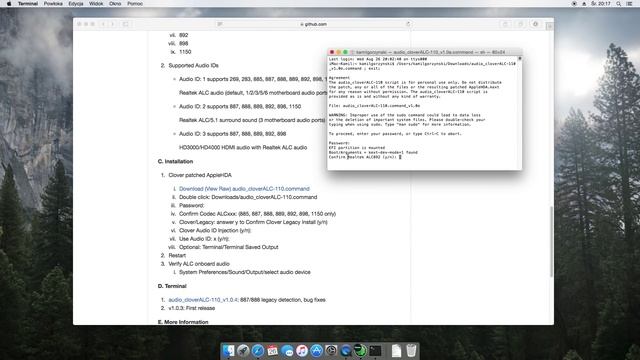Screen dimensions: 640x360
Task: Click 'Audio ID: 3 supports' line
Action: coord(232,133)
